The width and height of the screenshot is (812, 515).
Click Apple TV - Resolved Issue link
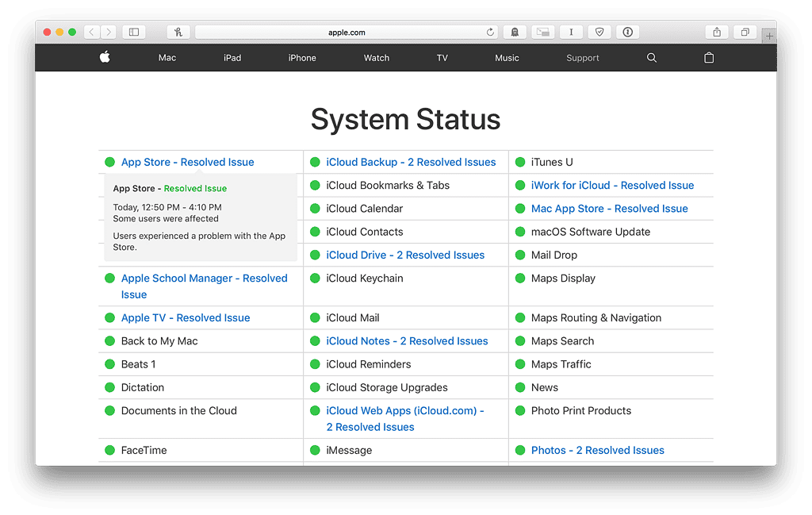[186, 317]
